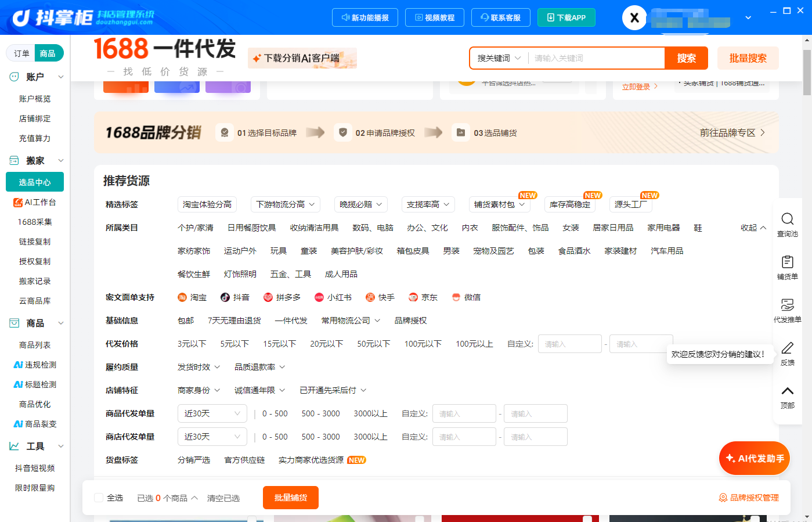Open the 代发推单 icon

787,305
